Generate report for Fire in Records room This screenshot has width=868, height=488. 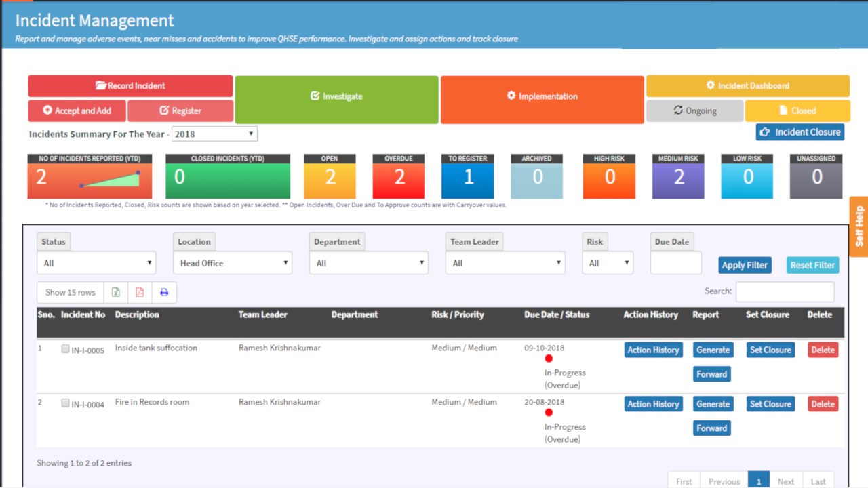coord(713,403)
